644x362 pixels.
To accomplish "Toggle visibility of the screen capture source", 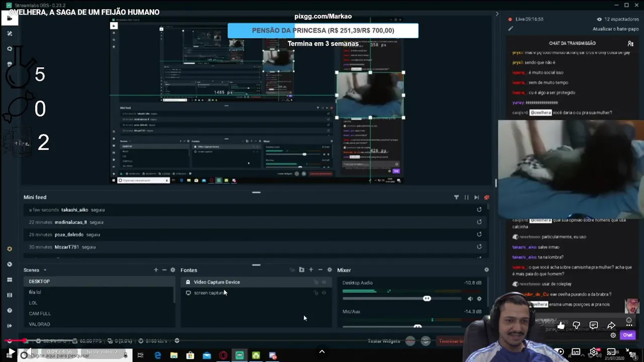I will (324, 293).
